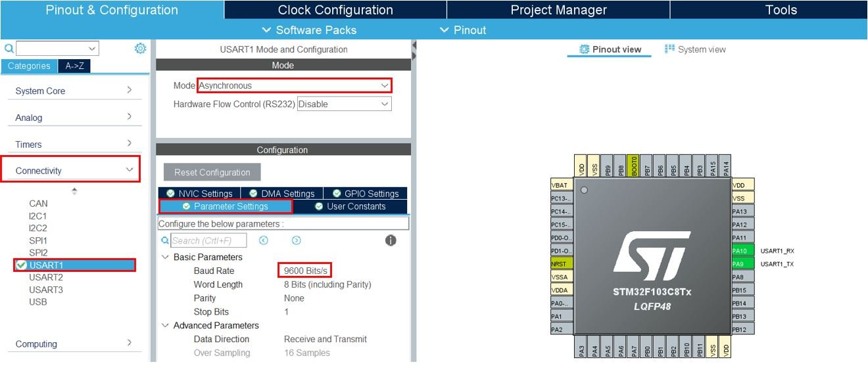Click the PA8 pin on chip
Screen dimensions: 868x377
point(742,277)
